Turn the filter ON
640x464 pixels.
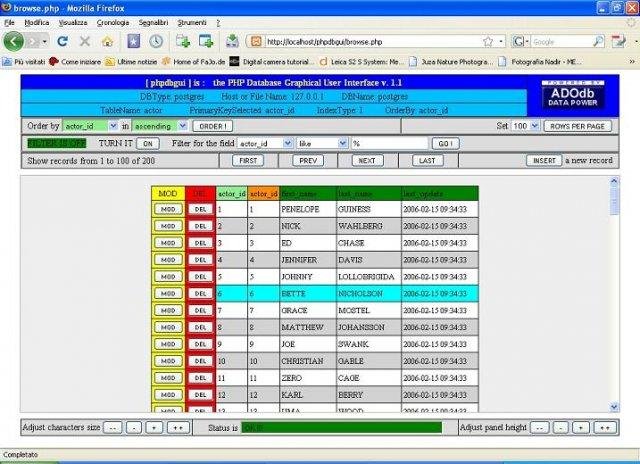(148, 143)
